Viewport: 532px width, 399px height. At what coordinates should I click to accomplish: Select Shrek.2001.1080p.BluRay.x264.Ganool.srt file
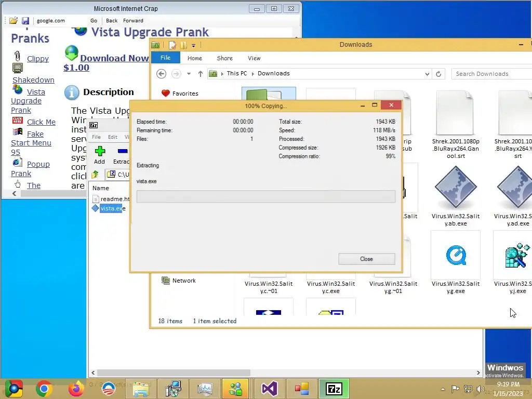[455, 125]
